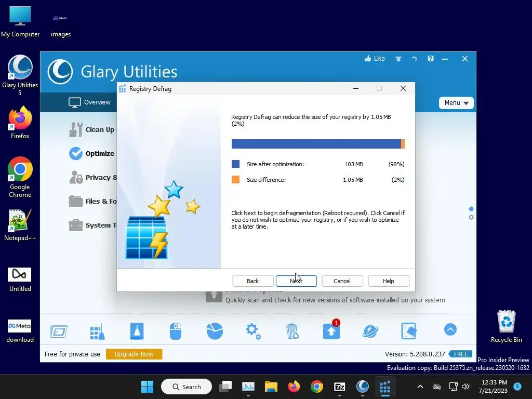Click Next to begin registry defragmentation

pyautogui.click(x=296, y=281)
